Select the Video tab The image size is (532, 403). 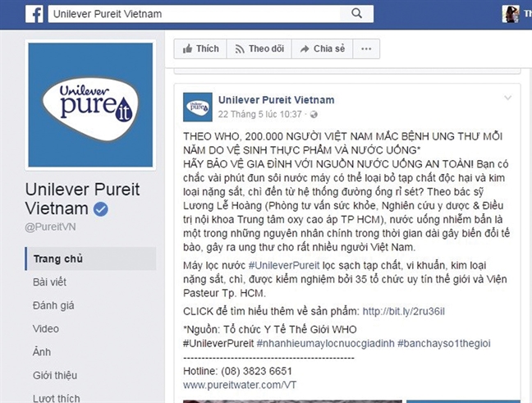pos(46,328)
